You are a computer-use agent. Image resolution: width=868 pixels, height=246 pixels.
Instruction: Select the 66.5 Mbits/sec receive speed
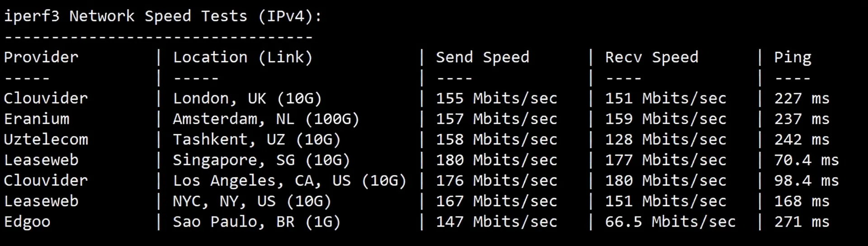coord(670,222)
